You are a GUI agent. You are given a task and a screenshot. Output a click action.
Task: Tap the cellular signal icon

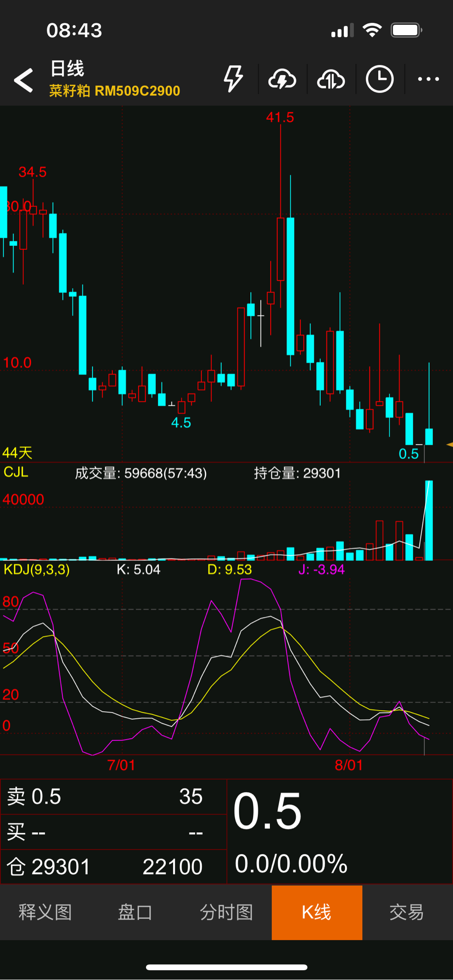point(342,31)
